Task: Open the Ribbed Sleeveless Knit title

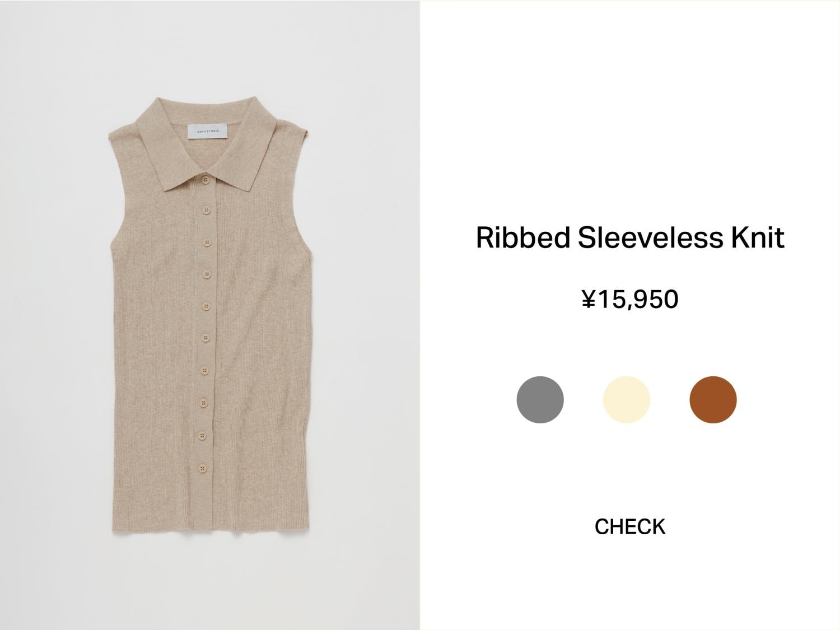Action: 630,237
